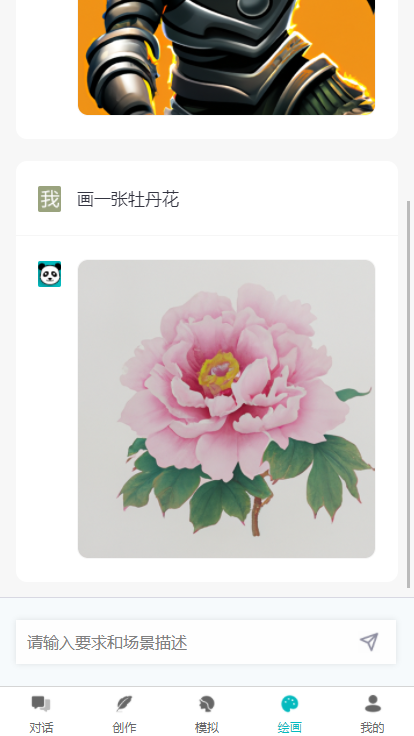Click the 画一张牡丹花 prompt text
The height and width of the screenshot is (736, 414).
click(128, 199)
